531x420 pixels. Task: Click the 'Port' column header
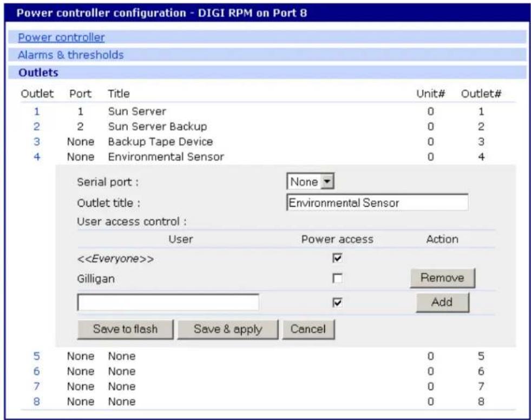[80, 94]
